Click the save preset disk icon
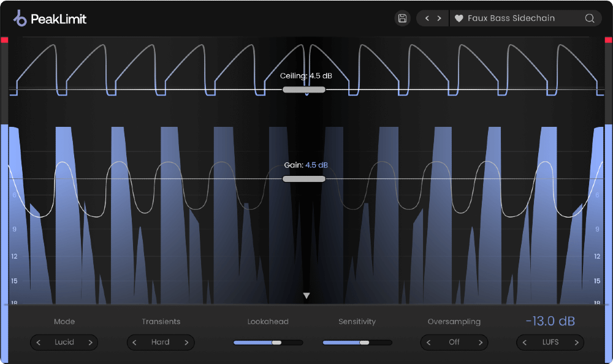 pyautogui.click(x=402, y=18)
